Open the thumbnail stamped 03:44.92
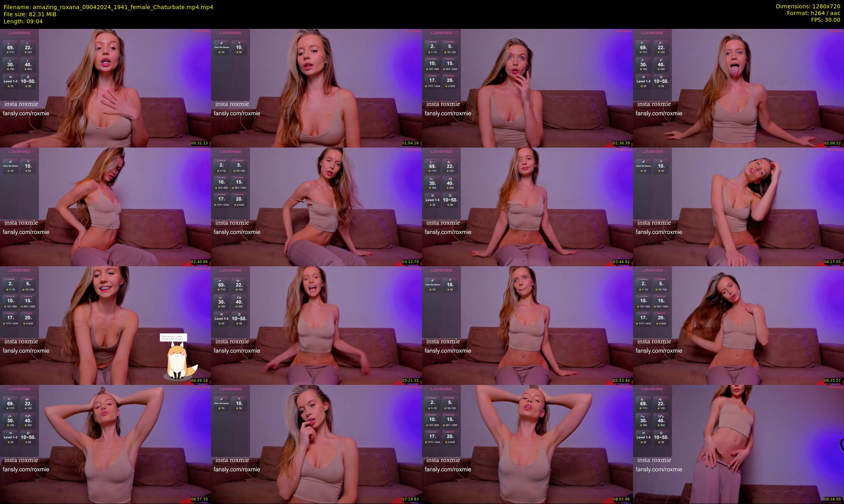844x504 pixels. point(527,207)
